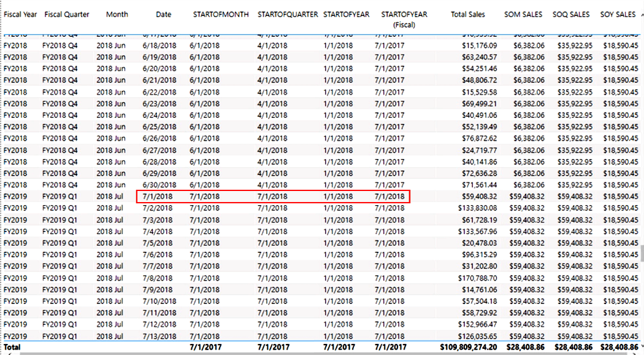This screenshot has width=644, height=355.
Task: Sort by the Fiscal Year column header
Action: click(20, 14)
